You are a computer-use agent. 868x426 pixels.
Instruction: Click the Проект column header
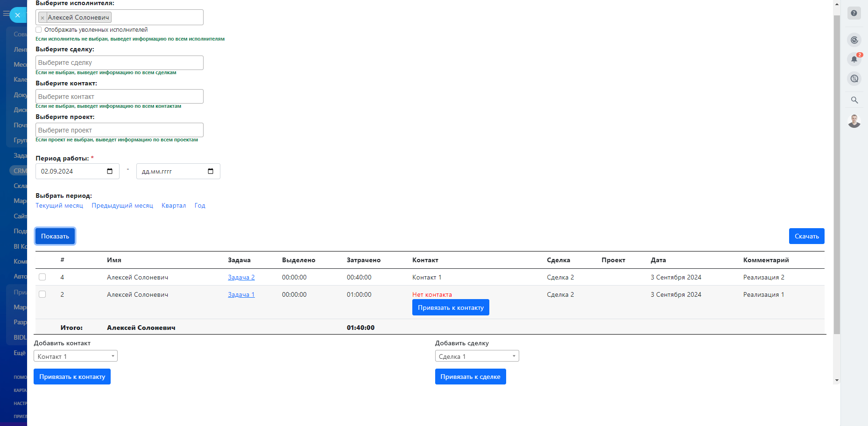(614, 260)
